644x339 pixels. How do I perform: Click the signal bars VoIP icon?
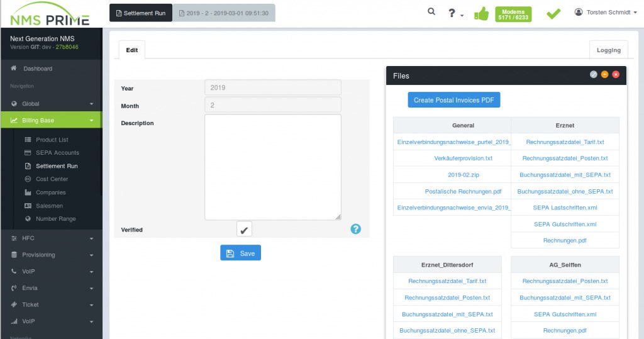pyautogui.click(x=14, y=321)
